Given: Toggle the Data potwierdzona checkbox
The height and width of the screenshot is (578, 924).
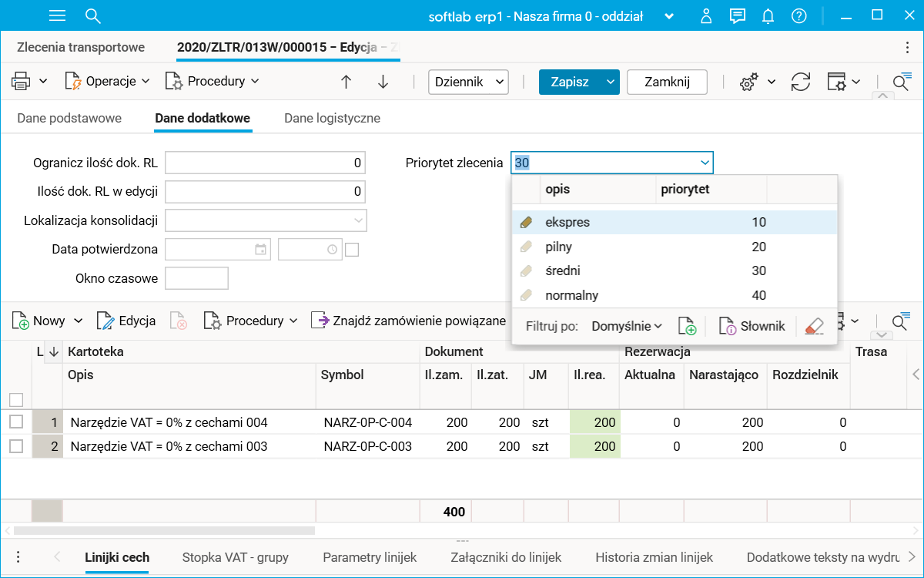Looking at the screenshot, I should point(352,250).
